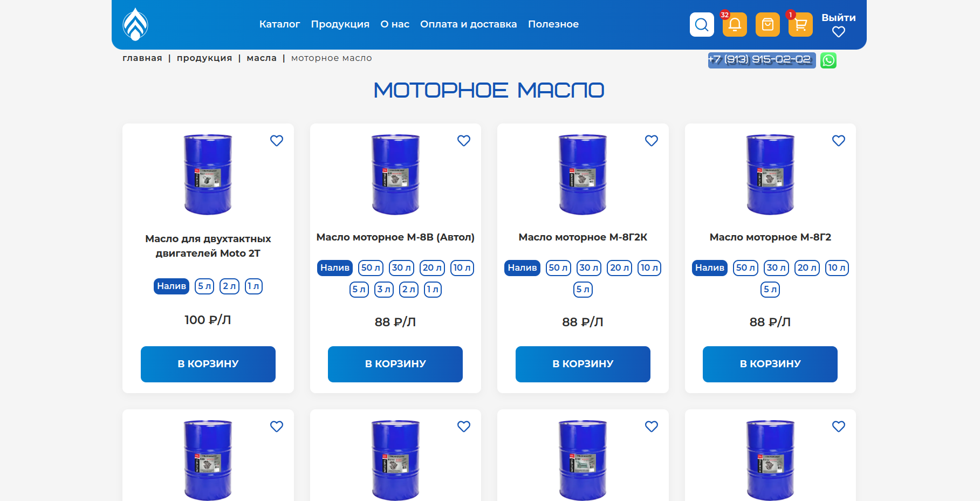
Task: Go to the О нас page
Action: coord(395,24)
